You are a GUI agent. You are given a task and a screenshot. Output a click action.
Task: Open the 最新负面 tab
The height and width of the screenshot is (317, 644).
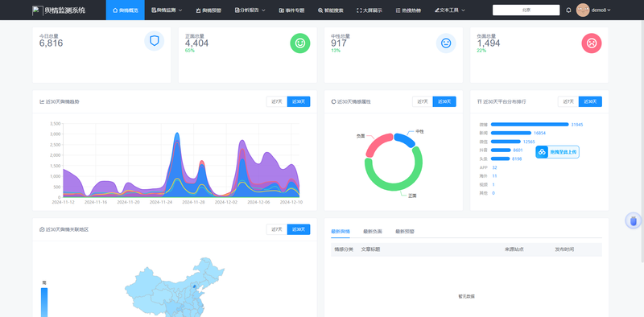[373, 232]
